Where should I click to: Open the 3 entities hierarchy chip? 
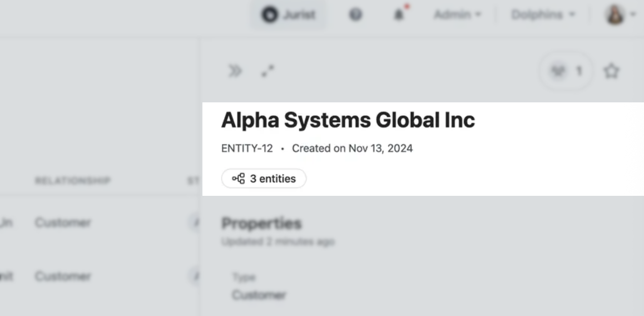[x=264, y=179]
